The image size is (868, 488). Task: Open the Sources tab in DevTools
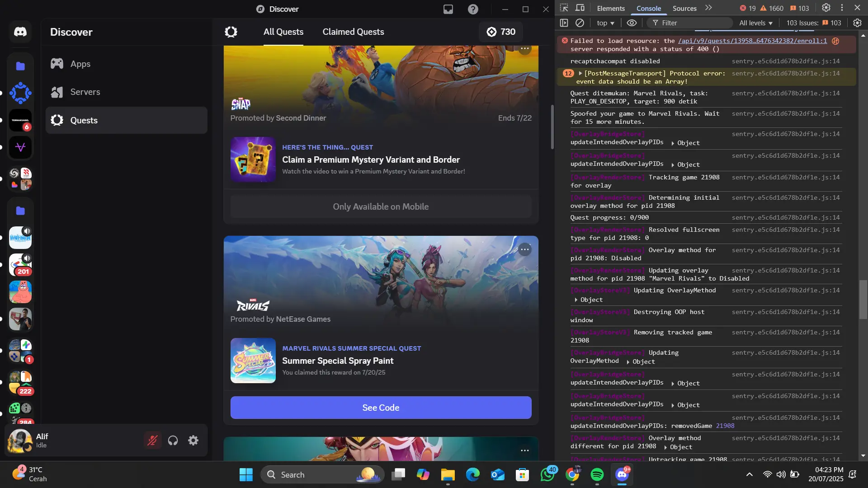click(x=684, y=9)
